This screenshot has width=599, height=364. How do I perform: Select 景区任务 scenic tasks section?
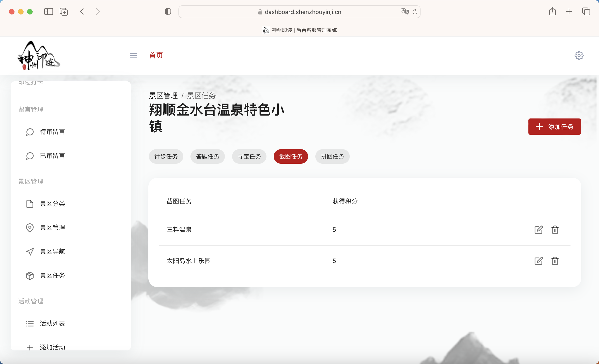coord(52,276)
